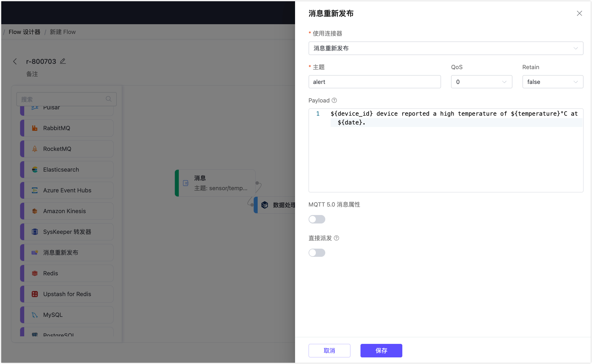This screenshot has height=364, width=592.
Task: Open the 使用连接器 dropdown
Action: point(446,48)
